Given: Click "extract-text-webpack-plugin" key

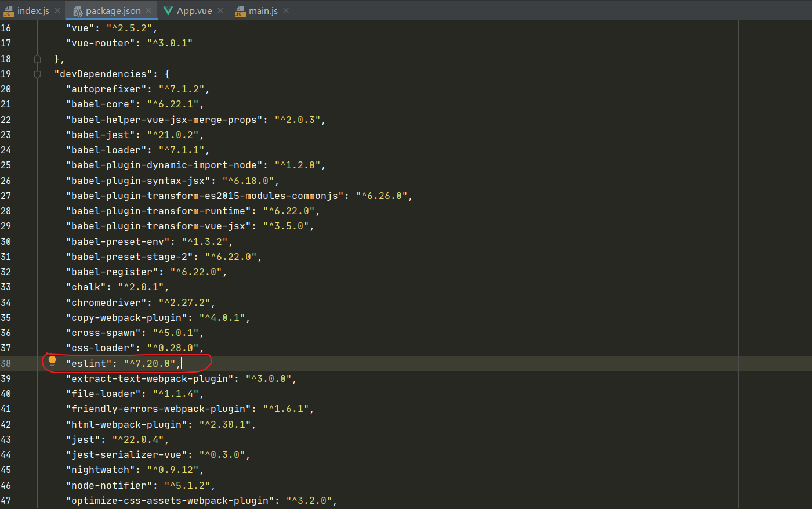Looking at the screenshot, I should click(x=150, y=378).
